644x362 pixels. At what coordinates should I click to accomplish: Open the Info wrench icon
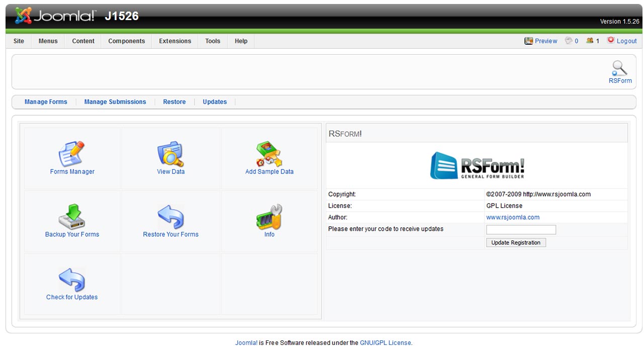(x=269, y=217)
